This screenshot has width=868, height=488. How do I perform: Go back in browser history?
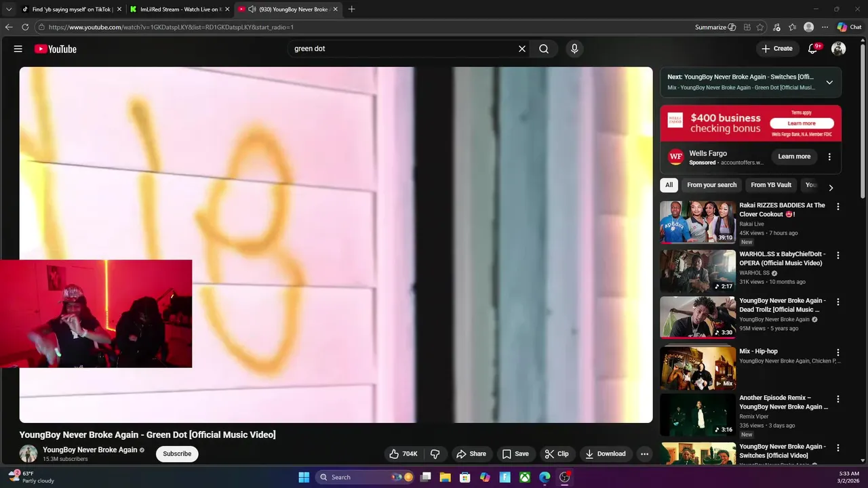[9, 27]
